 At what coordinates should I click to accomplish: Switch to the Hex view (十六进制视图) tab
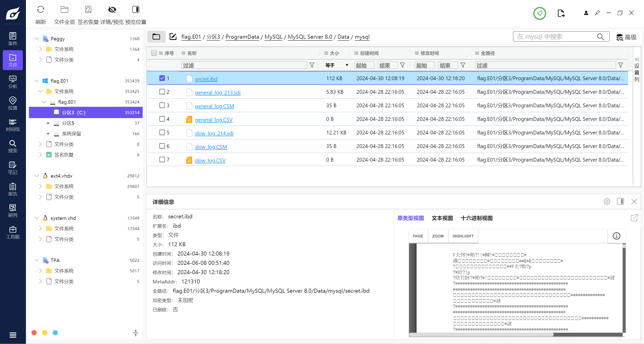click(x=476, y=218)
